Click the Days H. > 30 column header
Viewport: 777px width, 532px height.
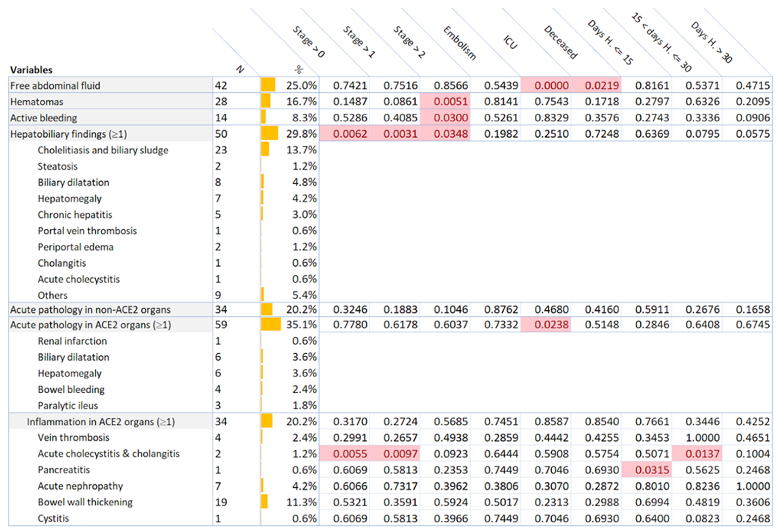coord(711,42)
